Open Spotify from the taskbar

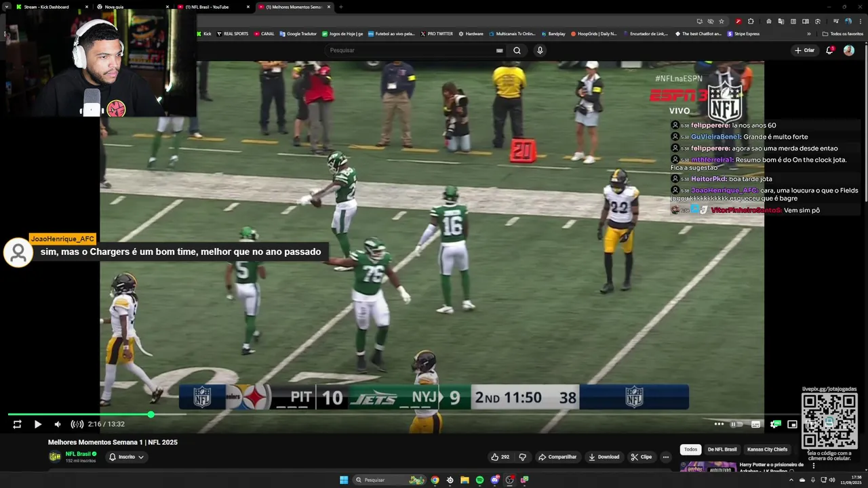pyautogui.click(x=479, y=480)
